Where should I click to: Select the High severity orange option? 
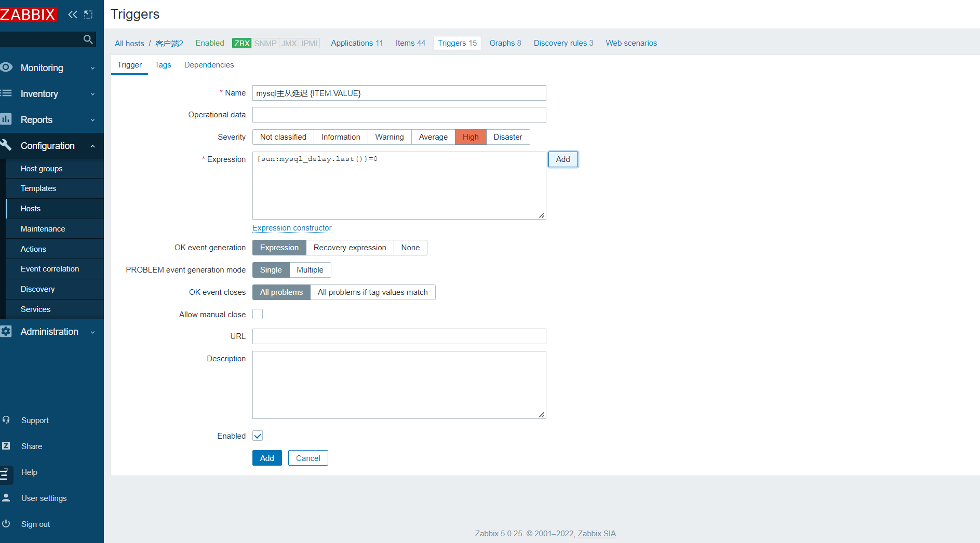(471, 137)
